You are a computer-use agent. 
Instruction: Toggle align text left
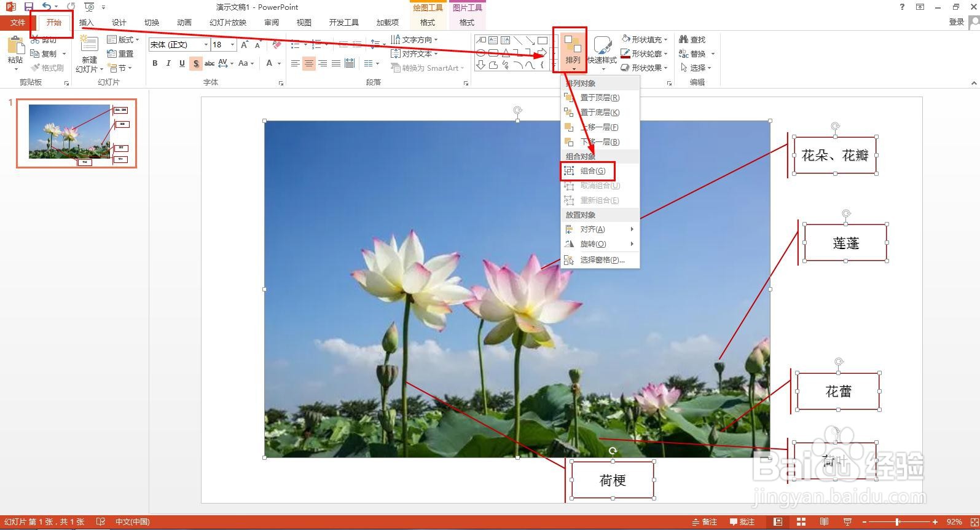click(x=296, y=63)
